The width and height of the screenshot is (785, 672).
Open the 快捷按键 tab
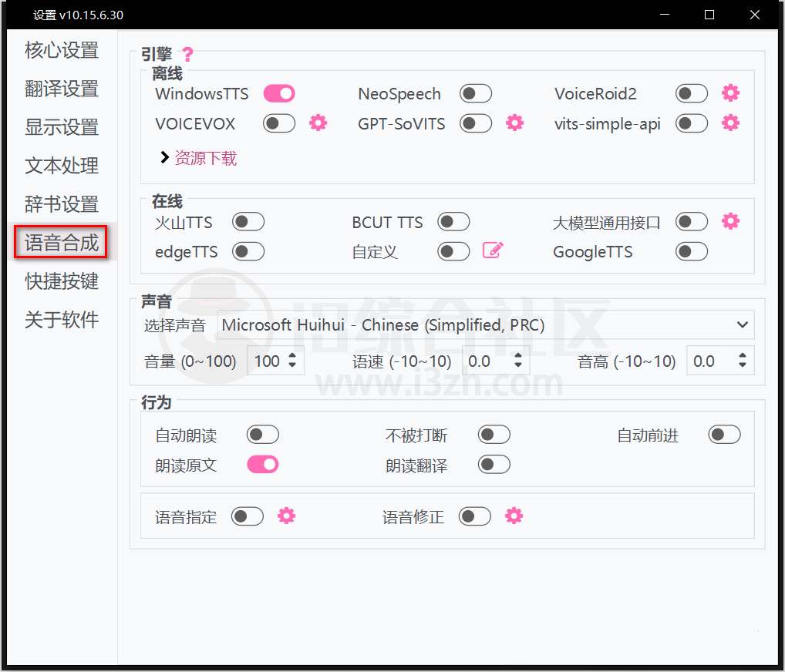(x=62, y=281)
